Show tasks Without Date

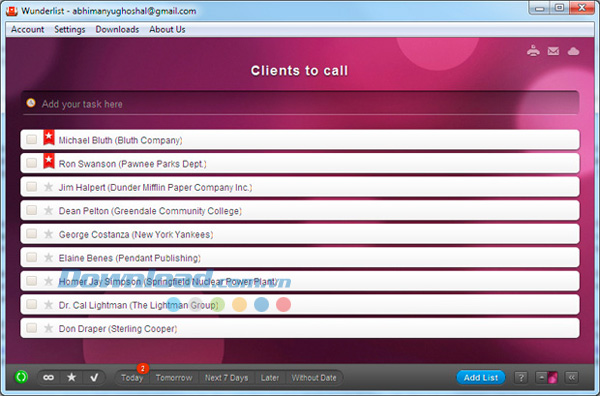(314, 378)
